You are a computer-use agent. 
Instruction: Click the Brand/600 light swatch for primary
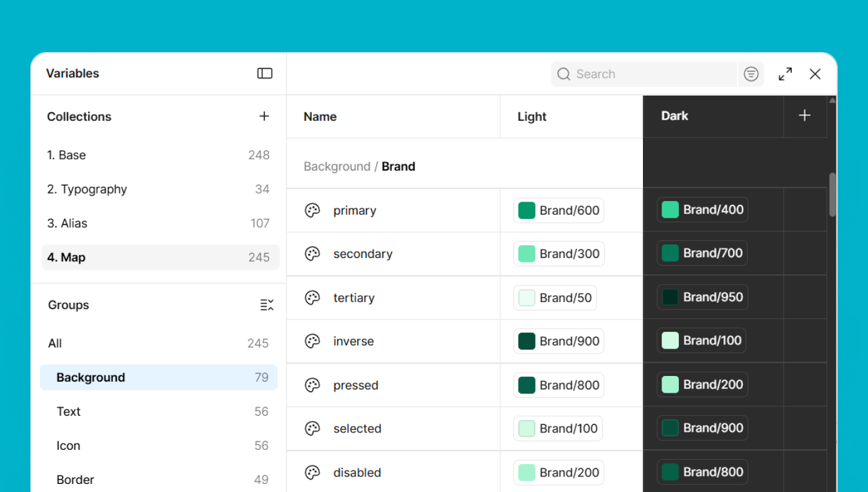526,210
